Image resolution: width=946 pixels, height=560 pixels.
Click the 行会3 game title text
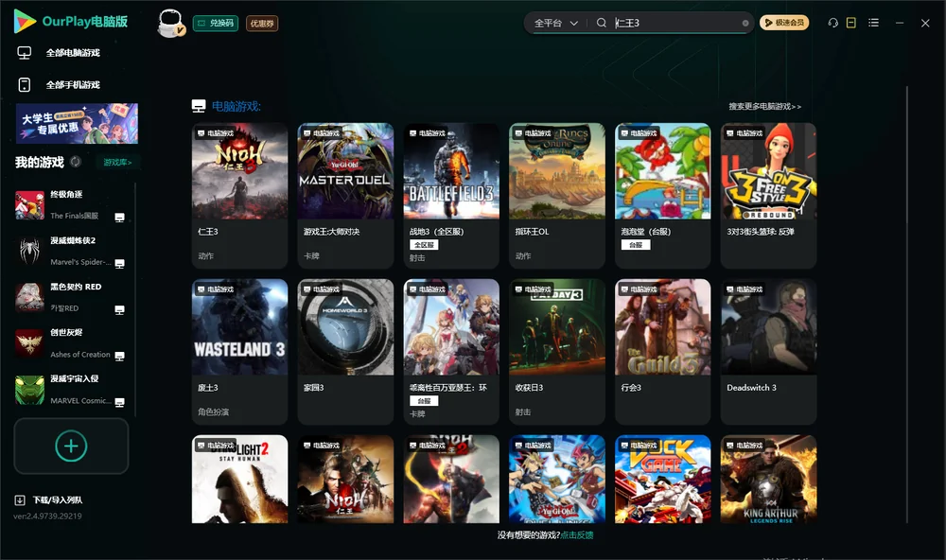click(630, 388)
